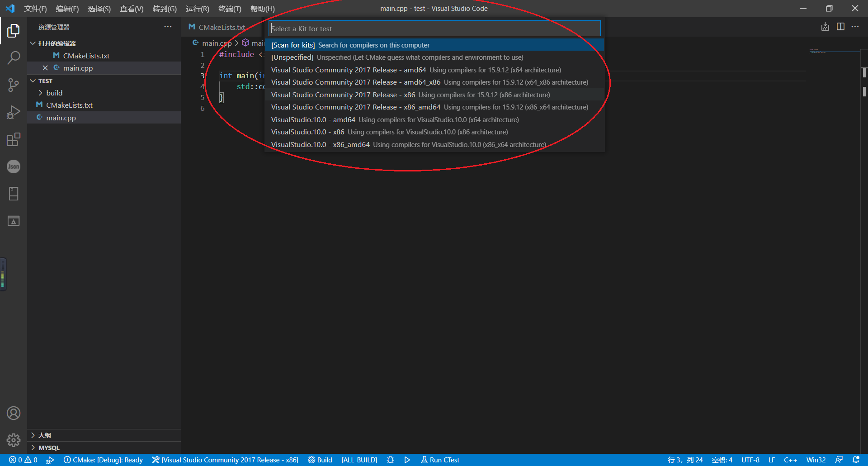Screen dimensions: 868x466
Task: Open the Search view in the activity bar
Action: (x=14, y=58)
